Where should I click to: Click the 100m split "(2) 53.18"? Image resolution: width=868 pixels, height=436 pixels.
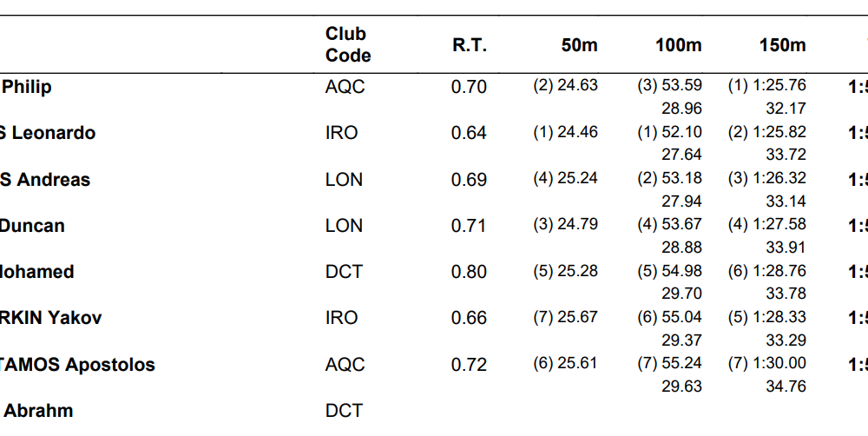point(669,180)
